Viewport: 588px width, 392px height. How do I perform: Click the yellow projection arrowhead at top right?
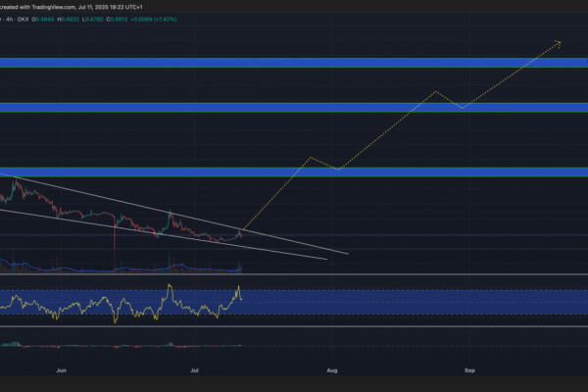coord(558,42)
